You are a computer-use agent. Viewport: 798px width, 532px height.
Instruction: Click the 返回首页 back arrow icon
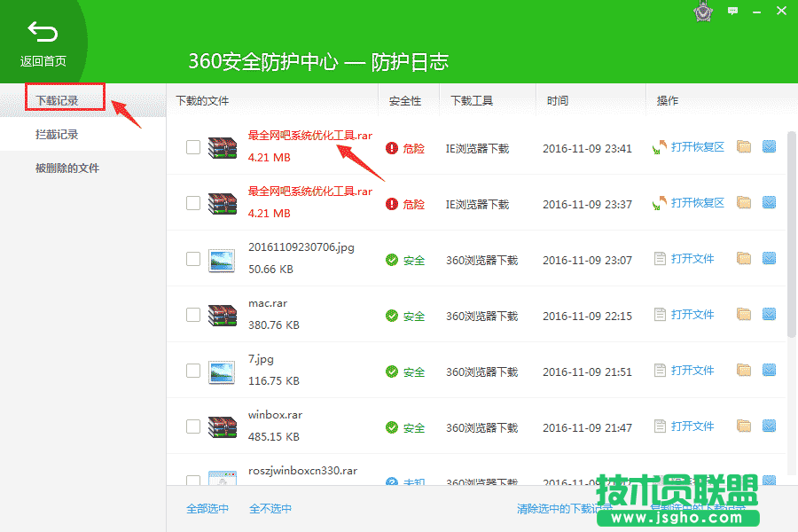click(x=43, y=29)
